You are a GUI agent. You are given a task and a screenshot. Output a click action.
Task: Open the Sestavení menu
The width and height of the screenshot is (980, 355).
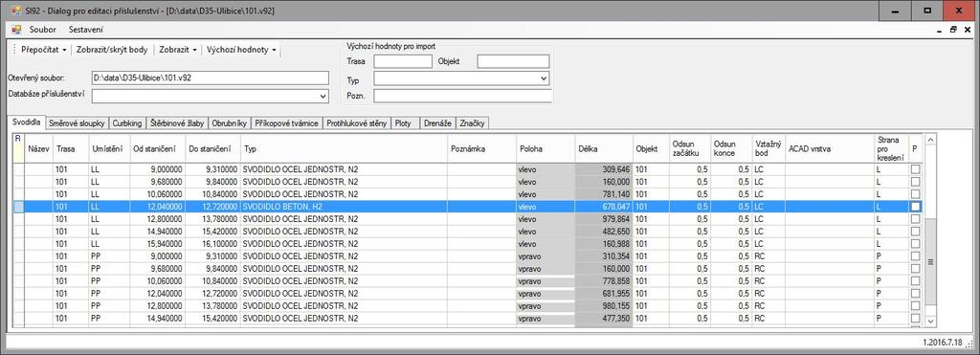pyautogui.click(x=86, y=30)
